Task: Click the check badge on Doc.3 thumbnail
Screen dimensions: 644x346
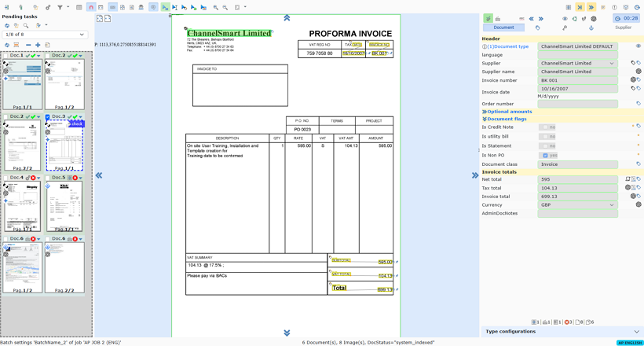Action: (x=76, y=123)
